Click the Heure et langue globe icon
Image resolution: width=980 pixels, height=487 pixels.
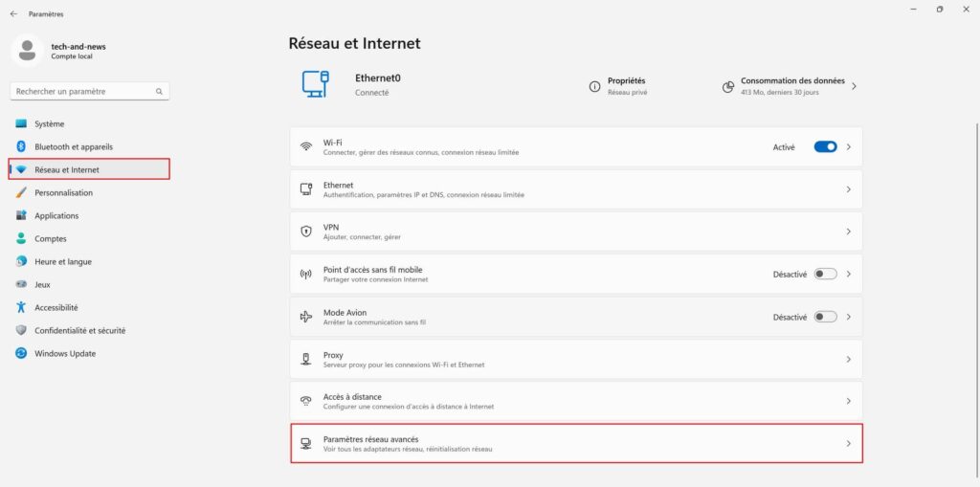click(21, 261)
